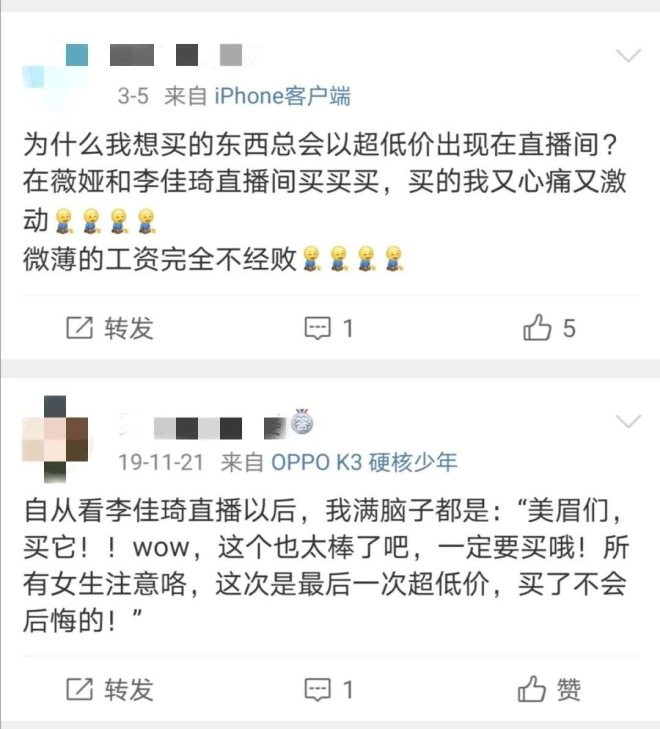This screenshot has width=660, height=729.
Task: Tap the first crying emoji after 动
Action: click(x=64, y=221)
